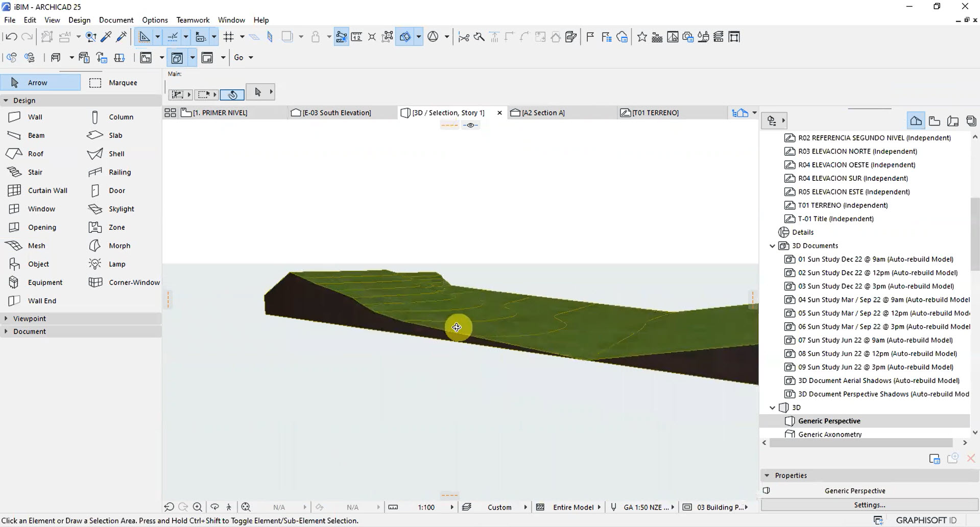
Task: Click the Scissors trim tool icon
Action: click(x=464, y=36)
